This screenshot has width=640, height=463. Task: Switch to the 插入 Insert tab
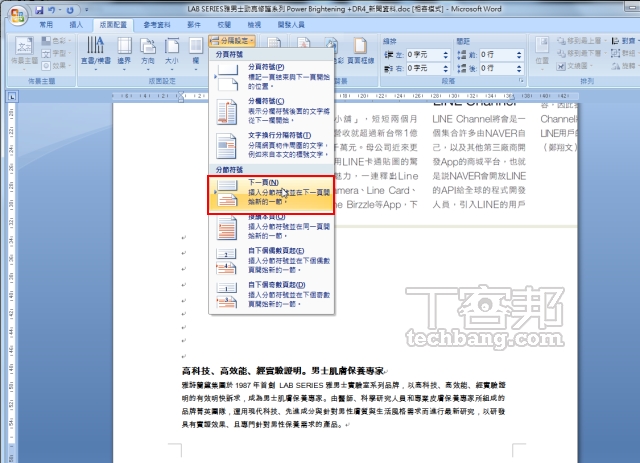[76, 25]
